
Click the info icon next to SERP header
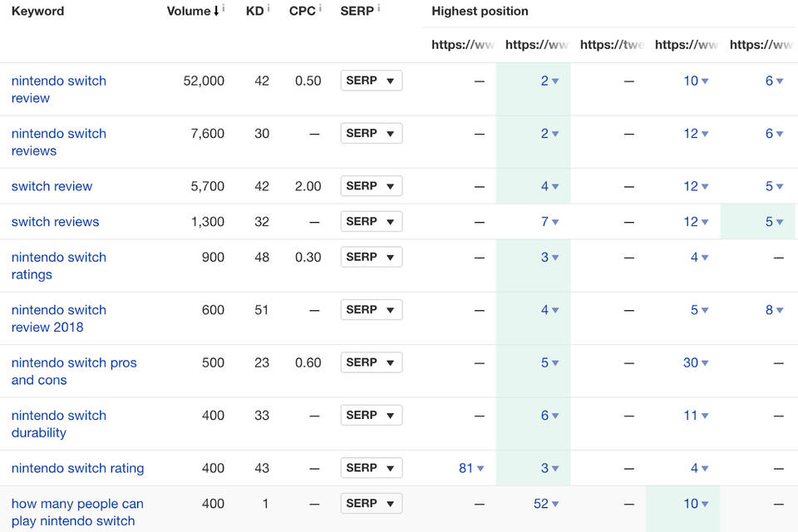click(x=378, y=8)
